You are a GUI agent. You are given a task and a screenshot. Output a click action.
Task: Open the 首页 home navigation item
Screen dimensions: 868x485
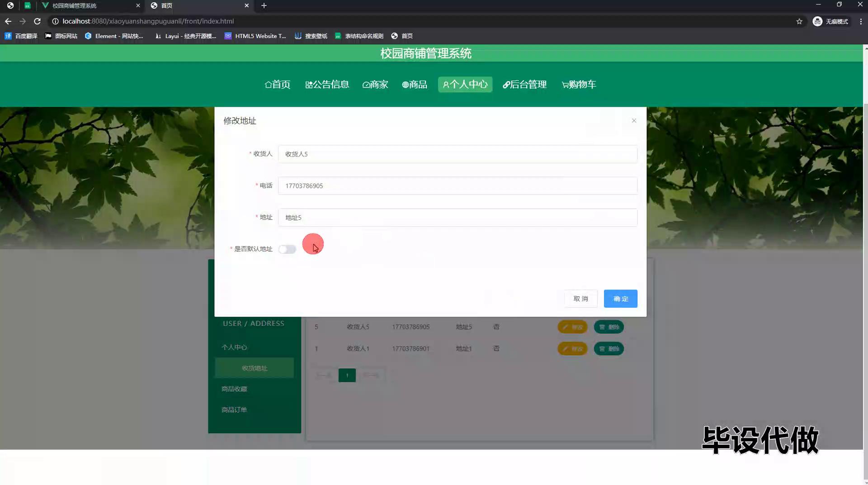277,85
